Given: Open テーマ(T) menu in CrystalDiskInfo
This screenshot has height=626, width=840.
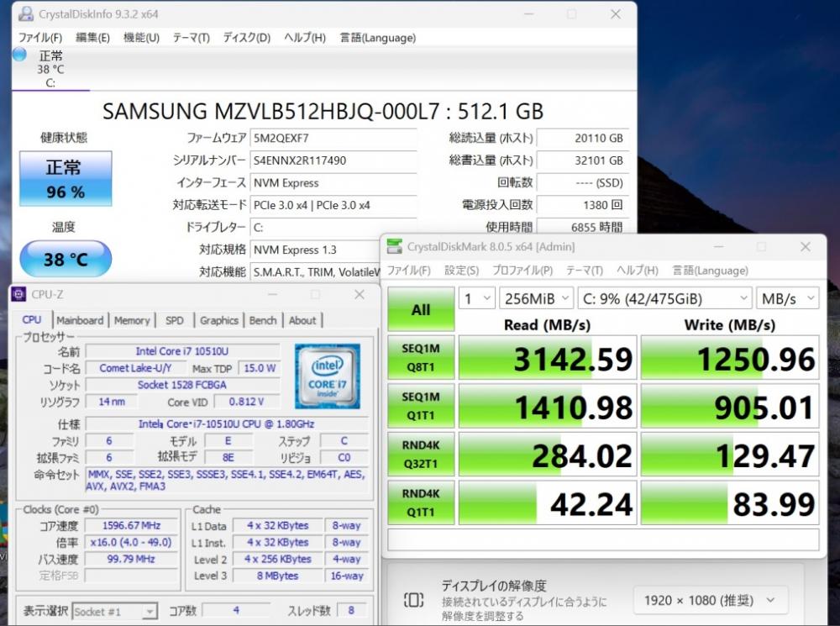Looking at the screenshot, I should coord(191,38).
